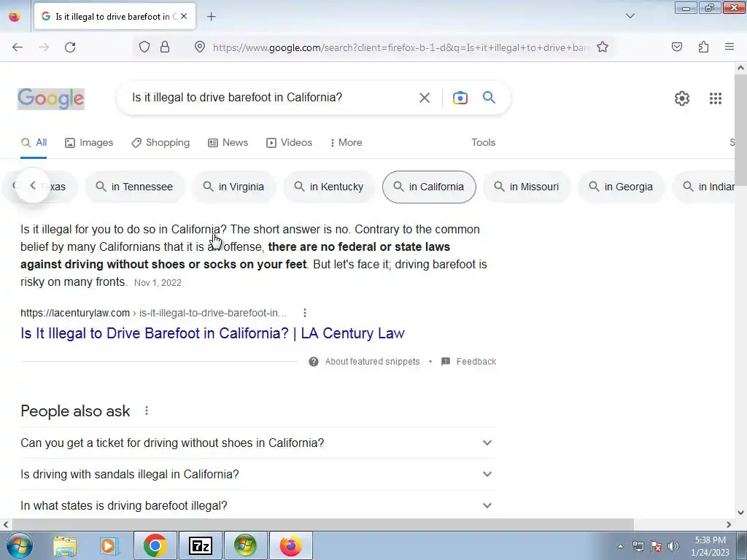Click the horizontal scrollbar thumb
747x560 pixels.
click(x=322, y=524)
